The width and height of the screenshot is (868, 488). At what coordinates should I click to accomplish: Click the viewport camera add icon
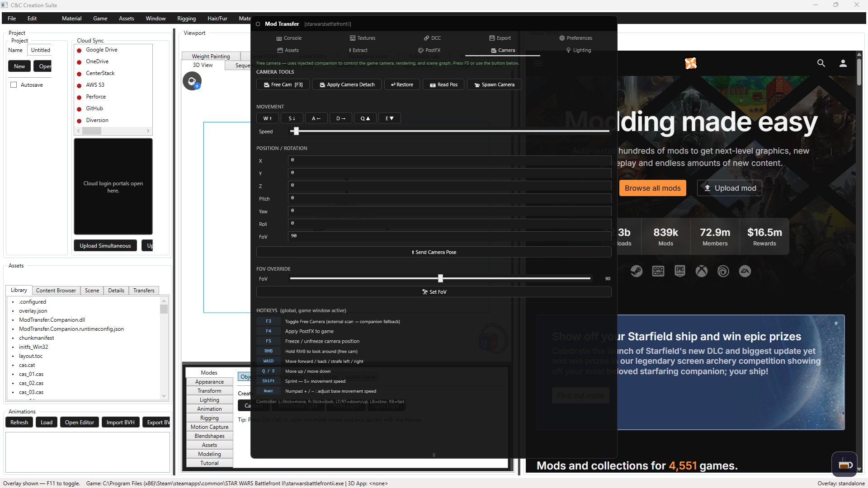coord(192,81)
